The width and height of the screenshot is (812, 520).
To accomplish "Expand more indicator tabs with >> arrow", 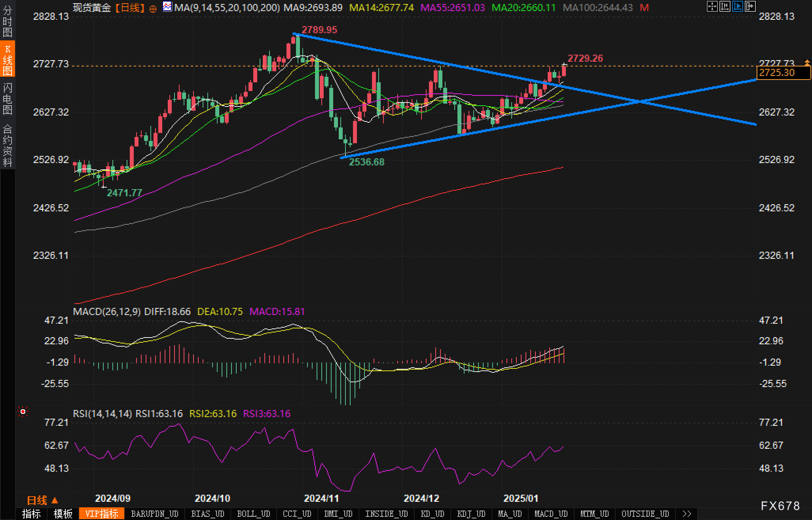I will click(x=687, y=514).
